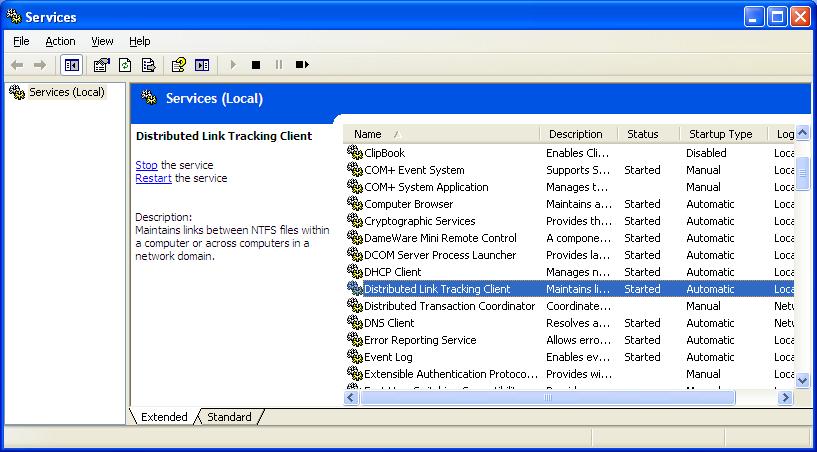Click the Automatic startup type of Error Reporting Service

point(710,340)
